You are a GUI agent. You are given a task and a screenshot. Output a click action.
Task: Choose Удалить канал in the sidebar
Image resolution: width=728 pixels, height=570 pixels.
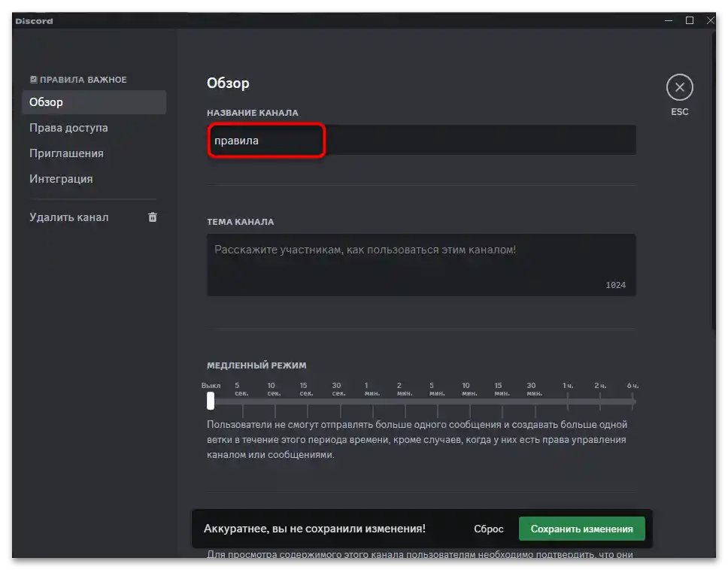(x=94, y=217)
